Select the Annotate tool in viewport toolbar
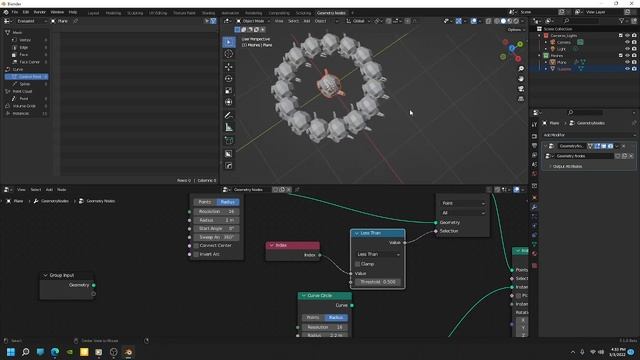This screenshot has height=360, width=640. pyautogui.click(x=229, y=116)
